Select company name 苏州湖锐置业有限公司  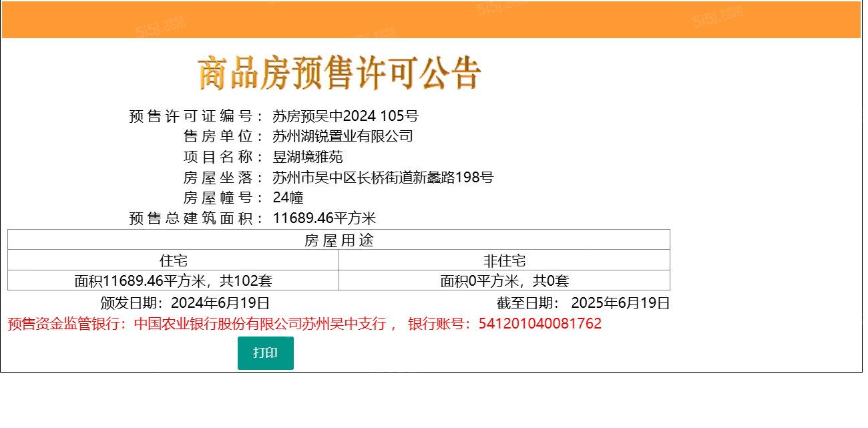point(343,137)
